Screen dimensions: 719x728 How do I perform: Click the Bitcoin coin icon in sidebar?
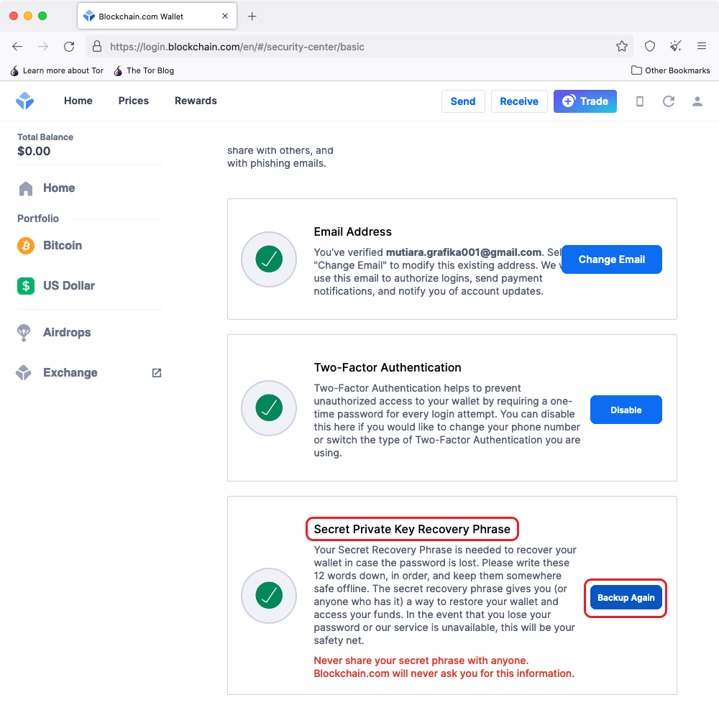click(x=26, y=246)
